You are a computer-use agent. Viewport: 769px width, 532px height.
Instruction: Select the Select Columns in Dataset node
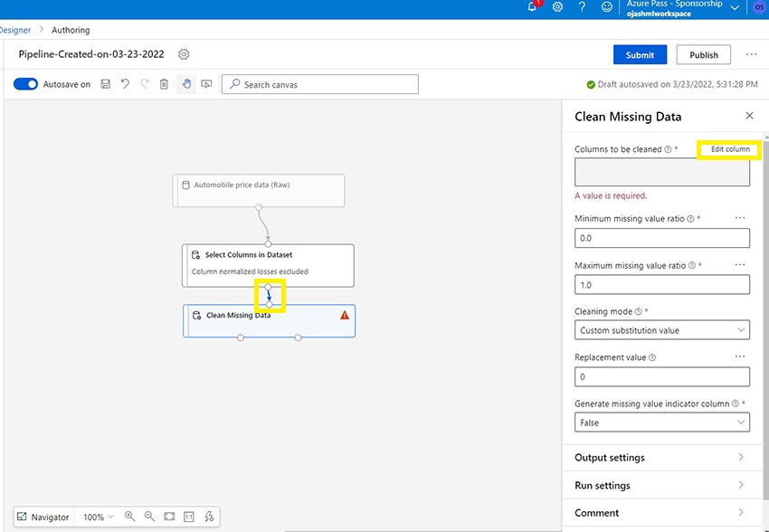268,265
